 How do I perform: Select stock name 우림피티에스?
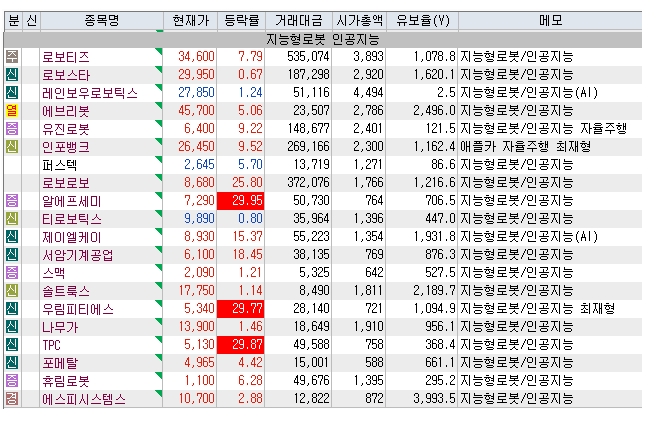(77, 309)
